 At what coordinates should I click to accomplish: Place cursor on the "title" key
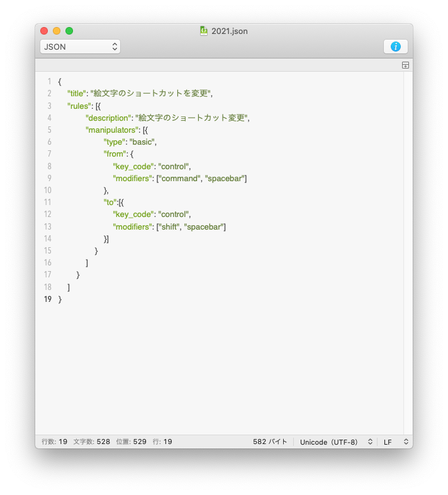(77, 94)
